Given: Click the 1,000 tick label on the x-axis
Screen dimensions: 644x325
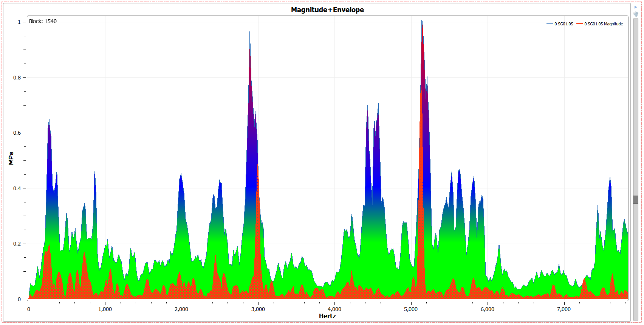Looking at the screenshot, I should 105,309.
